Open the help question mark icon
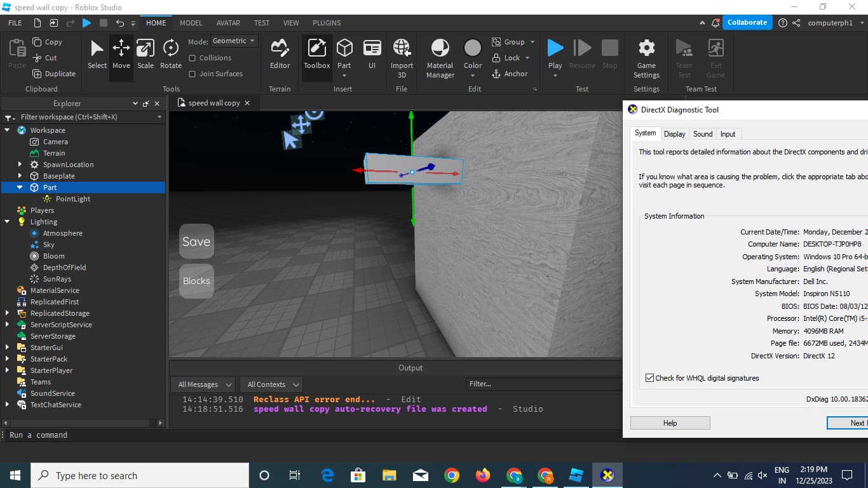This screenshot has width=868, height=488. pyautogui.click(x=782, y=23)
